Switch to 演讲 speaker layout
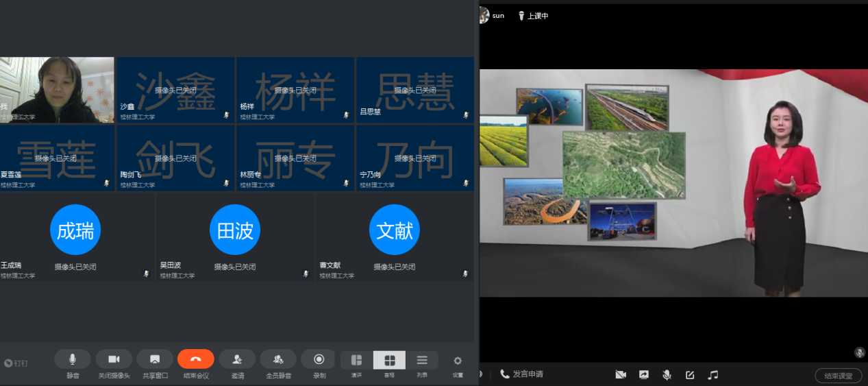This screenshot has width=868, height=386. coord(356,361)
